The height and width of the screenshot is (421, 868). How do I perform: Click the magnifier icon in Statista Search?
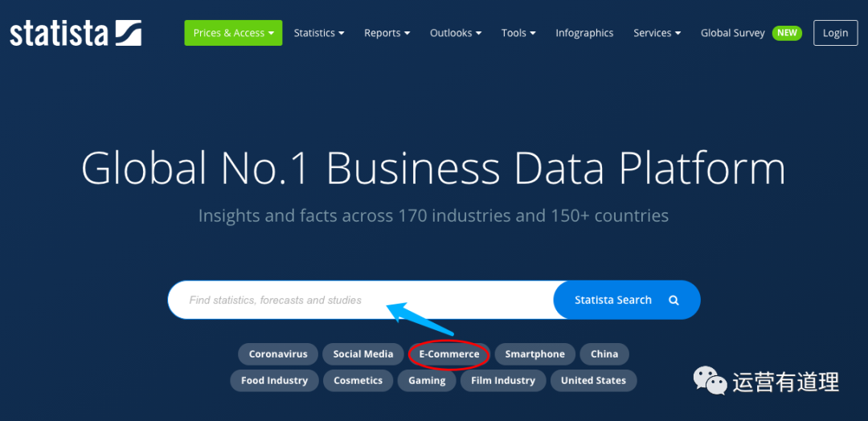pos(674,300)
